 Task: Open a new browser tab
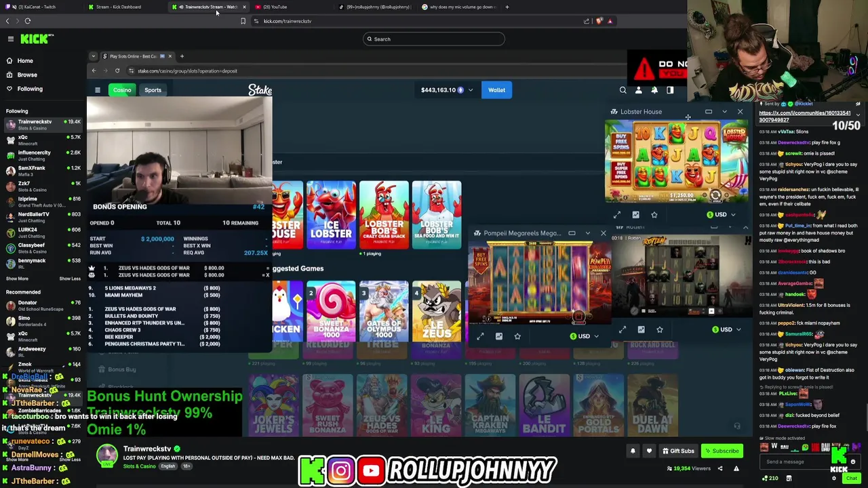pyautogui.click(x=507, y=7)
